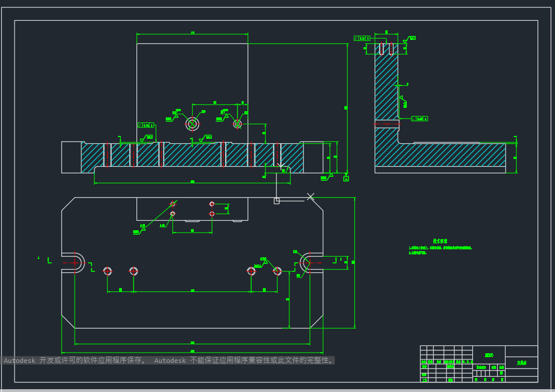Click the top width dimension of the front view
The height and width of the screenshot is (392, 555).
(x=193, y=33)
